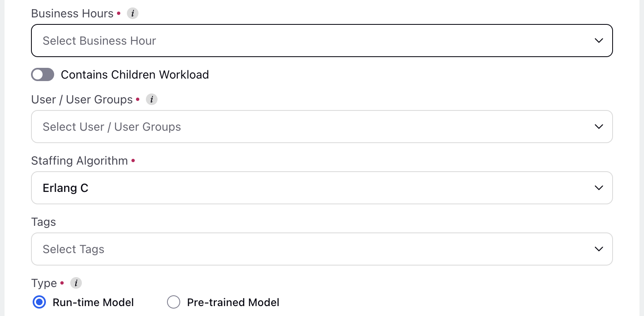Click the Contains Children Workload label
The image size is (644, 316).
point(135,74)
